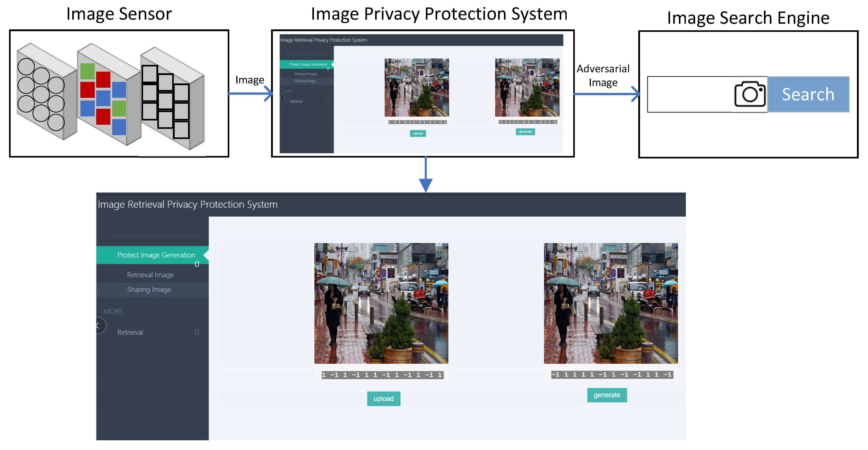Open Sharing Image in large sidebar
This screenshot has width=868, height=450.
[149, 290]
